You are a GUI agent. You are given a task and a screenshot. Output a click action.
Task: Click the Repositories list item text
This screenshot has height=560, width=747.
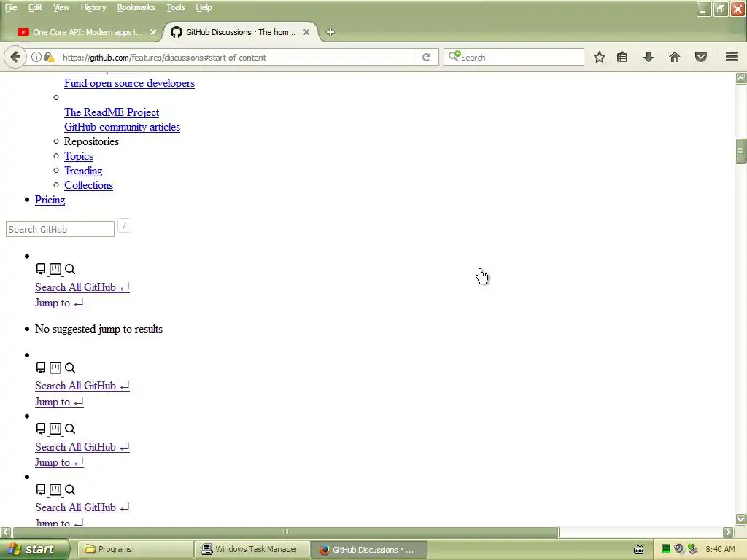click(91, 141)
